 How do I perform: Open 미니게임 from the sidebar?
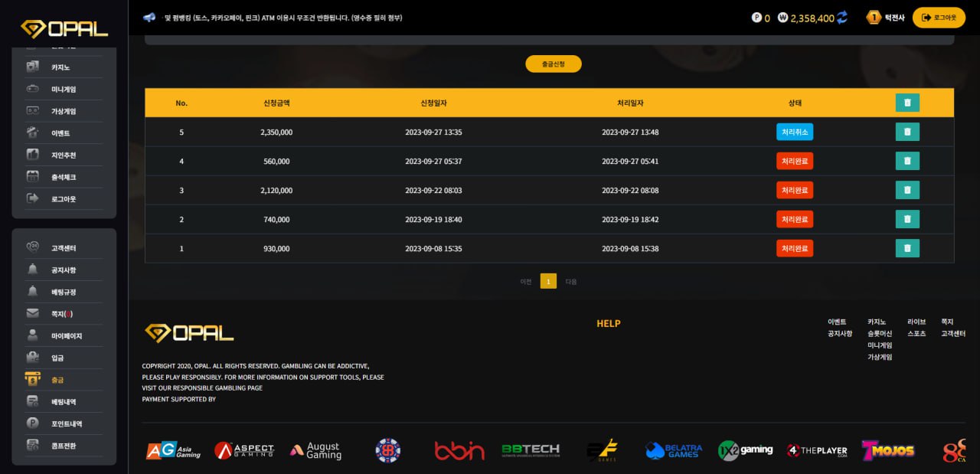click(64, 89)
